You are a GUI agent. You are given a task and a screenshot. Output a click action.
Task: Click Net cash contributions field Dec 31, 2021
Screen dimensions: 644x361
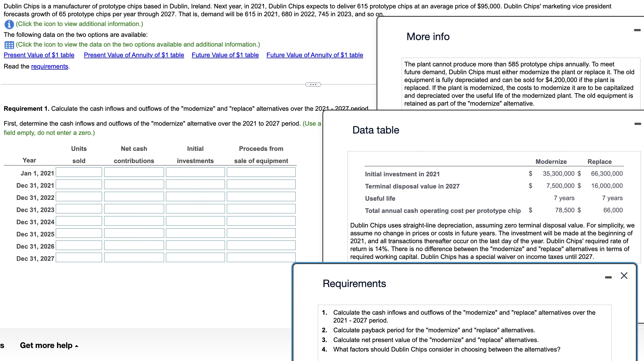134,184
